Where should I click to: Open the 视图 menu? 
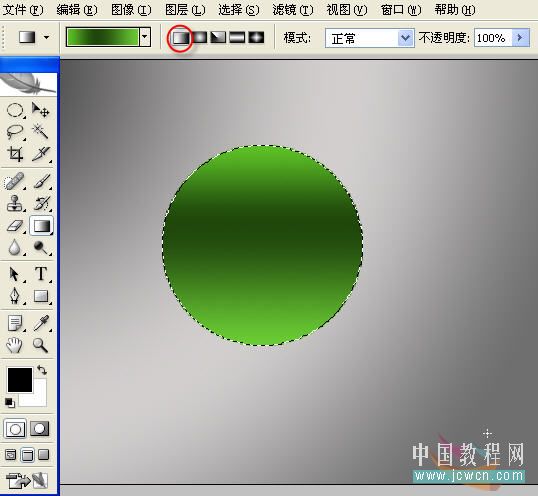(347, 10)
